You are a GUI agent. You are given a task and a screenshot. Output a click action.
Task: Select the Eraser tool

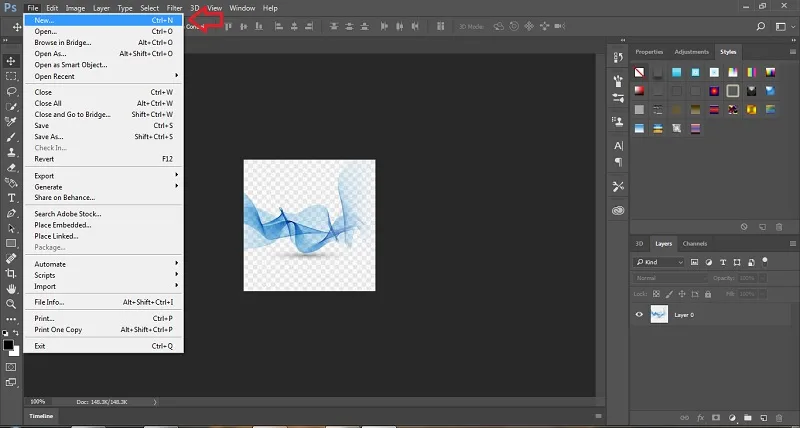click(x=11, y=167)
